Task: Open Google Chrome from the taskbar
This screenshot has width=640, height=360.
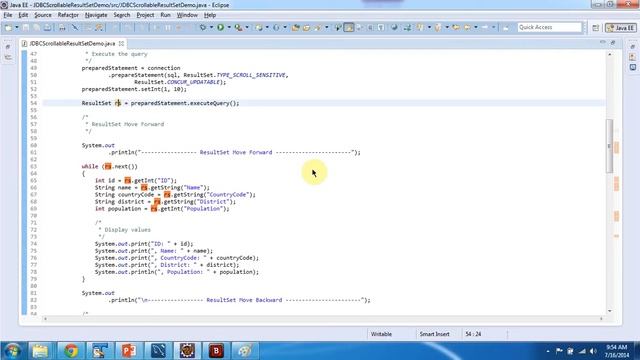Action: pyautogui.click(x=71, y=351)
